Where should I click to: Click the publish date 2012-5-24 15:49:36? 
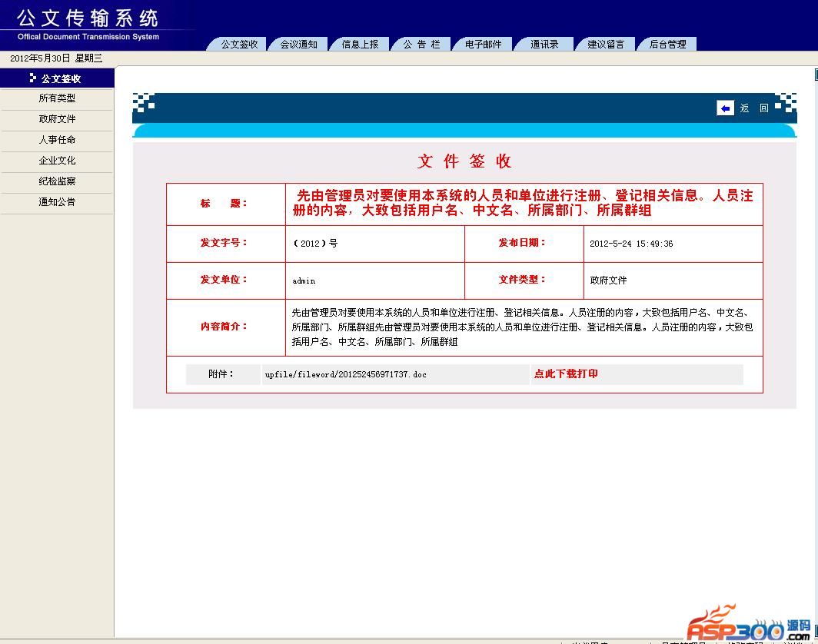pos(631,244)
